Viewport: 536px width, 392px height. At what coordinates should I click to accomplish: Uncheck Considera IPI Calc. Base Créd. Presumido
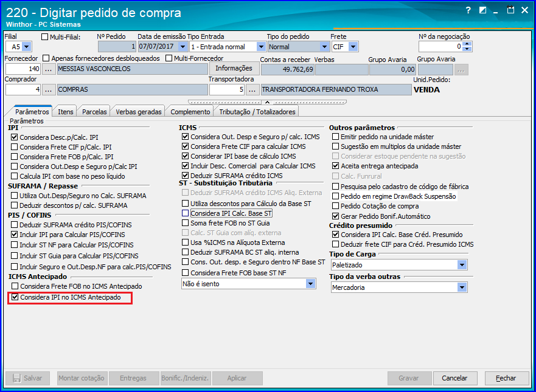335,235
